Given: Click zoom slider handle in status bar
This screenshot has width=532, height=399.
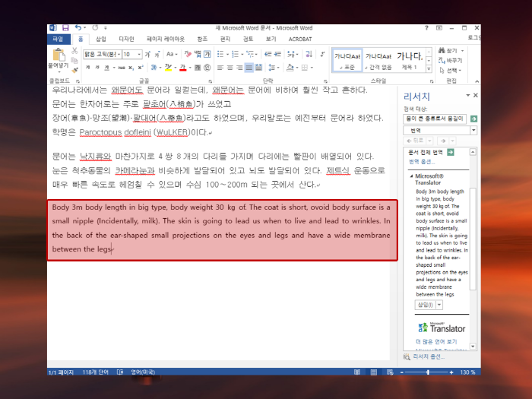Looking at the screenshot, I should point(428,372).
